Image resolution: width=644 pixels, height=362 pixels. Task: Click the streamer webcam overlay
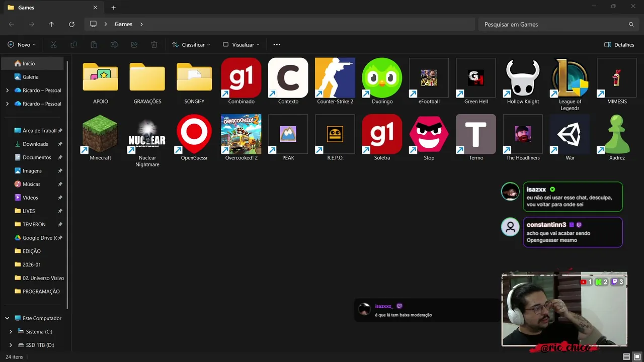[565, 310]
